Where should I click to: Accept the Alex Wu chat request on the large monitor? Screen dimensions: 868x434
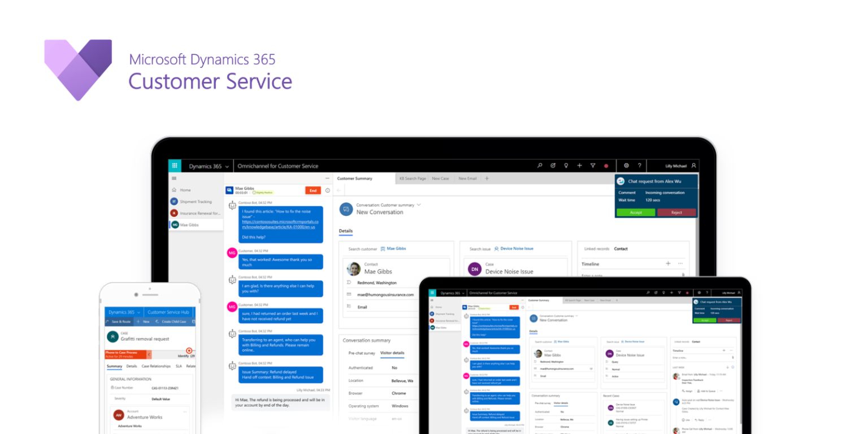pyautogui.click(x=636, y=212)
